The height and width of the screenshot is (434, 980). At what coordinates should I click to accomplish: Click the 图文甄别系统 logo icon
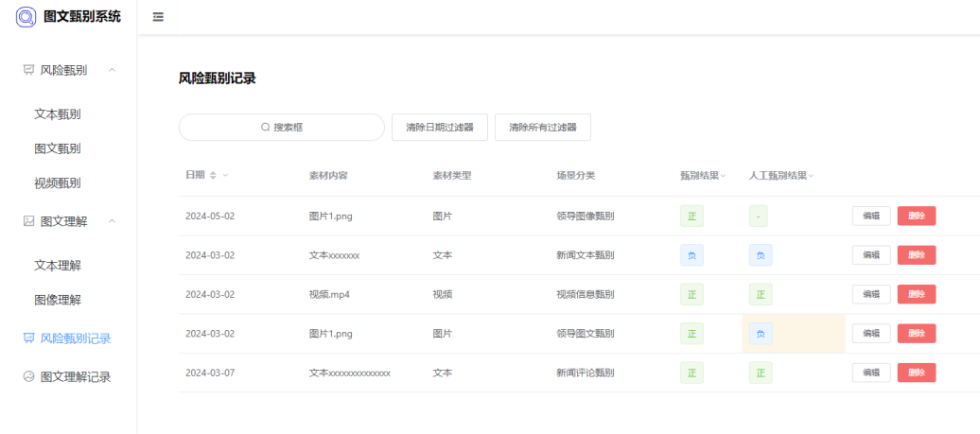(26, 16)
